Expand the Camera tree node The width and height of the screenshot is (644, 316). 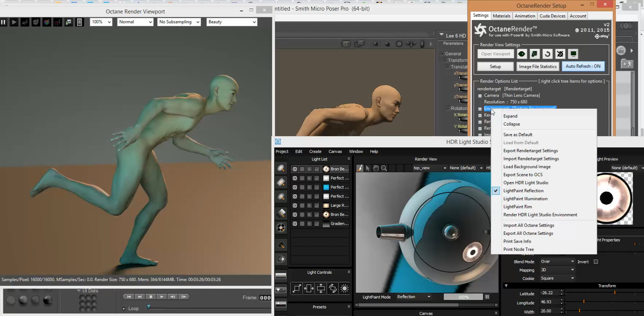[480, 96]
